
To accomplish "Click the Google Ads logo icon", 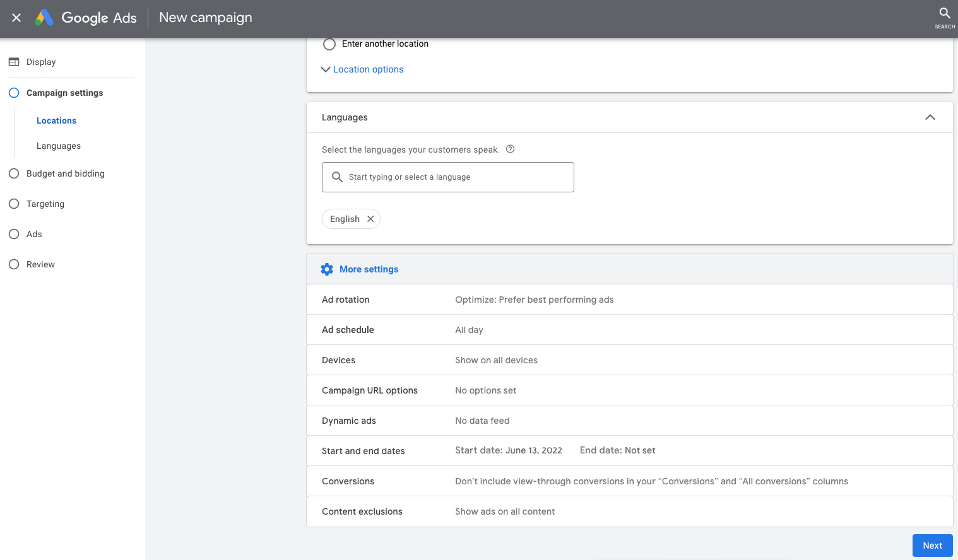I will click(44, 18).
